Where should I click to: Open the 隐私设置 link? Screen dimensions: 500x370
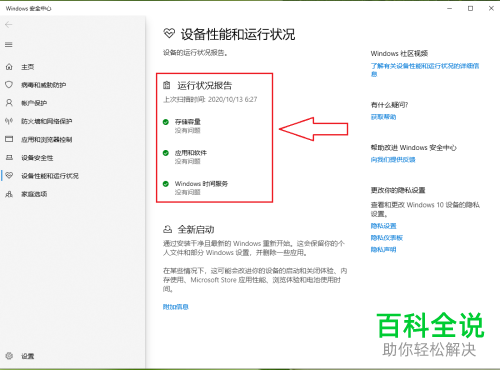click(x=383, y=226)
